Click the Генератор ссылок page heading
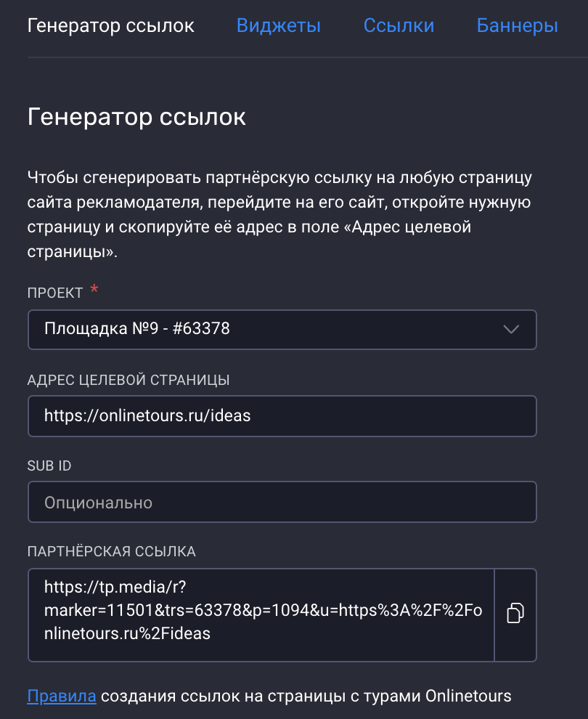This screenshot has width=588, height=719. pos(136,117)
